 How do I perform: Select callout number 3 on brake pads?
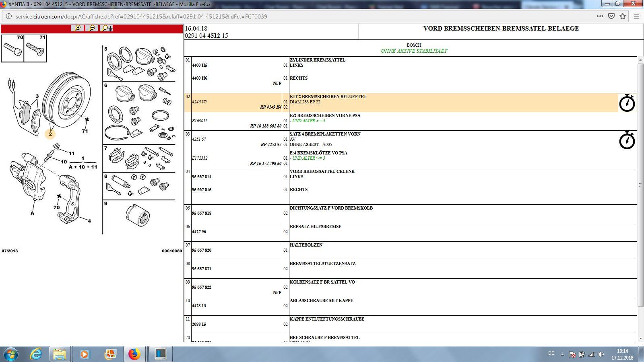point(37,96)
